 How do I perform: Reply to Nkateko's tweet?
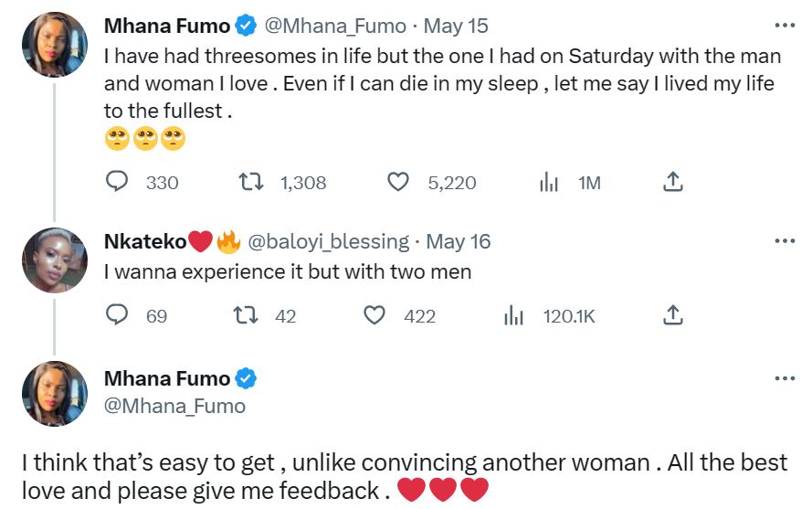(118, 316)
